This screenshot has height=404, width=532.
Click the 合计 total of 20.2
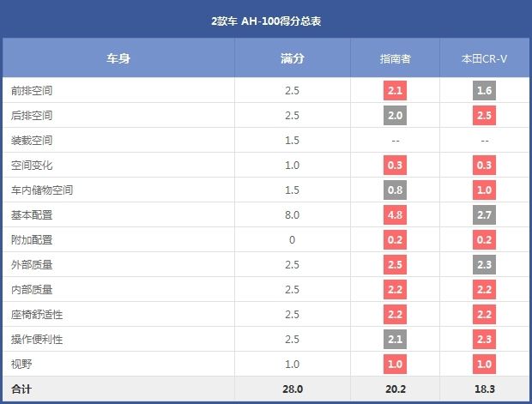pos(396,389)
